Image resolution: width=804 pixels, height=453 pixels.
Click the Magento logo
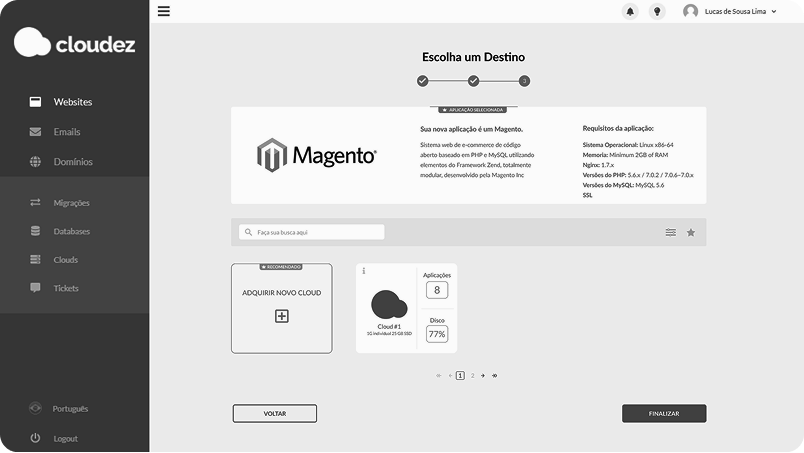316,155
